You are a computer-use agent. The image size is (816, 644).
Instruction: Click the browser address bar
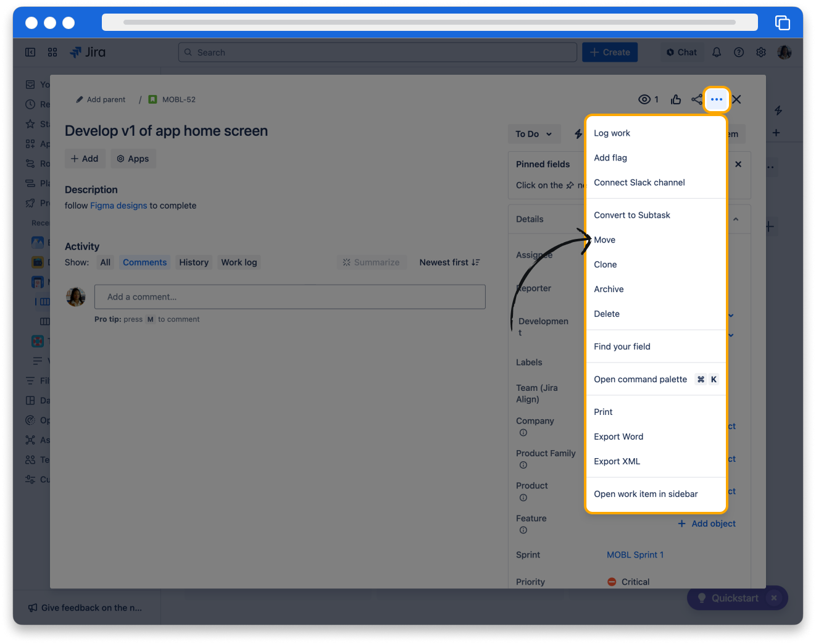430,22
